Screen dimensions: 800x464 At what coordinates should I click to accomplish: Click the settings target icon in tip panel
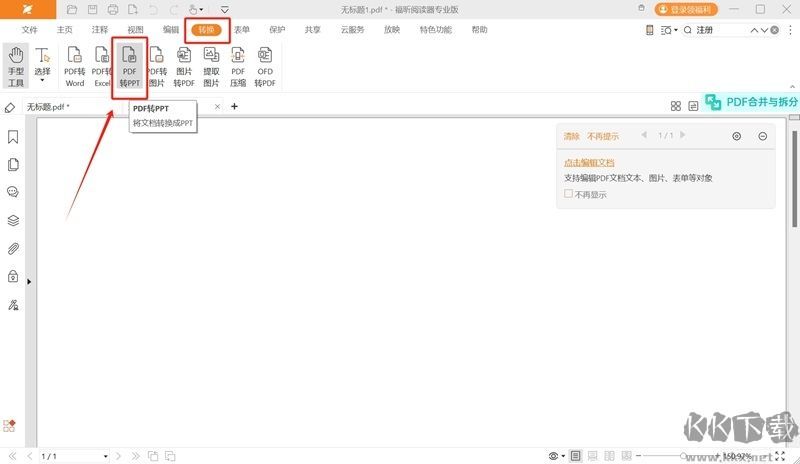(736, 136)
